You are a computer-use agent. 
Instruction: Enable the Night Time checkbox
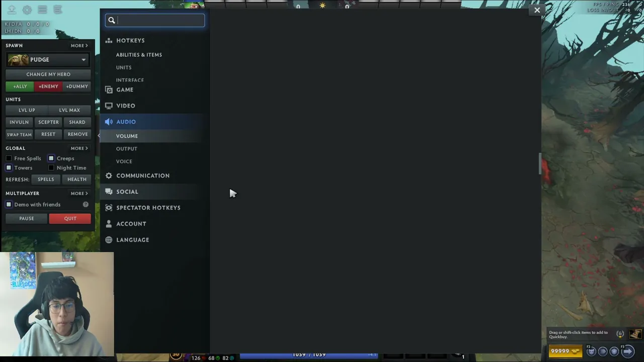point(51,168)
